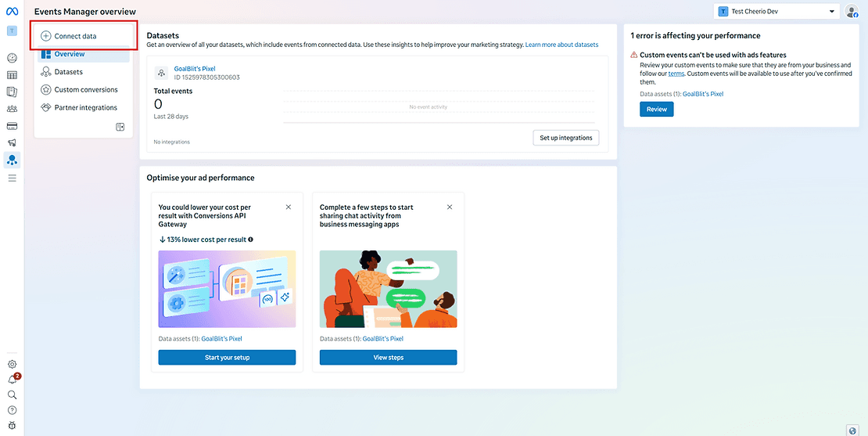Viewport: 868px width, 436px height.
Task: Click the chat activity illustration
Action: click(388, 289)
